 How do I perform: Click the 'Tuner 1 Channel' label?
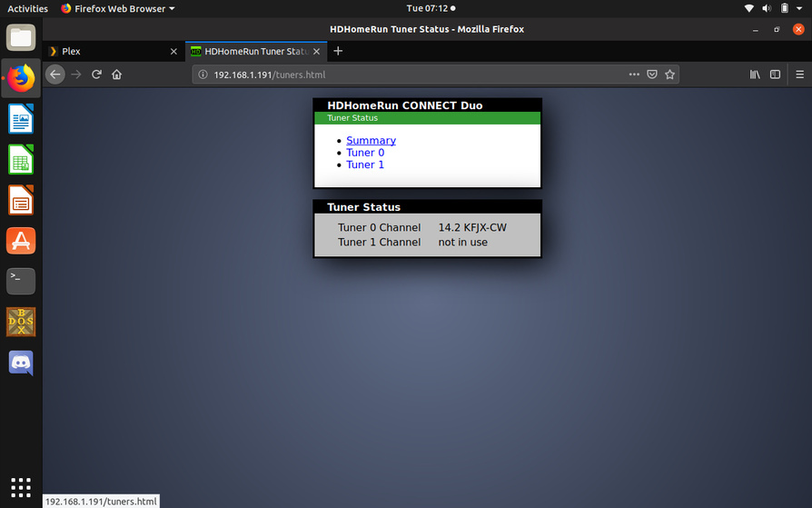[x=379, y=242]
